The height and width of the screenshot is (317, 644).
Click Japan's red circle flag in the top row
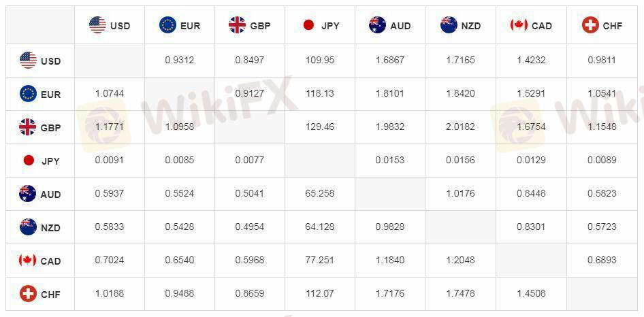(x=308, y=26)
